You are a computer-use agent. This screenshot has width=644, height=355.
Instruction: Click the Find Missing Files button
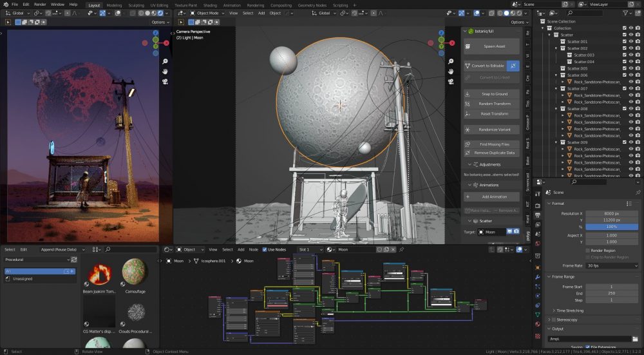pos(491,144)
